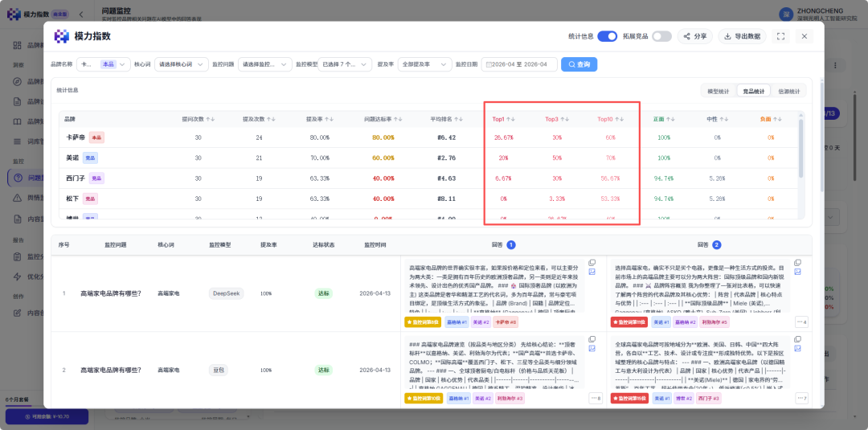868x430 pixels.
Task: Click the 分享 button
Action: pyautogui.click(x=694, y=36)
